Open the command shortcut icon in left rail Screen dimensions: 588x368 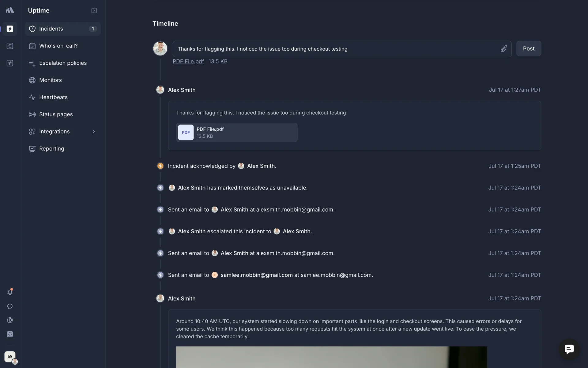coord(10,334)
